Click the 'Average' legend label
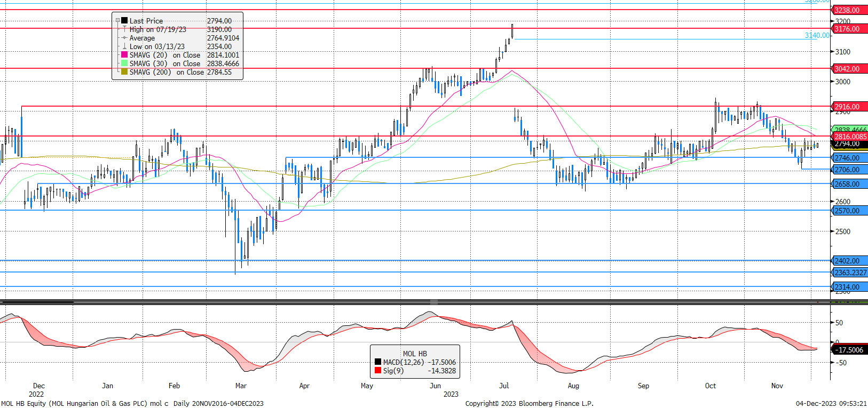The height and width of the screenshot is (408, 868). pos(142,38)
